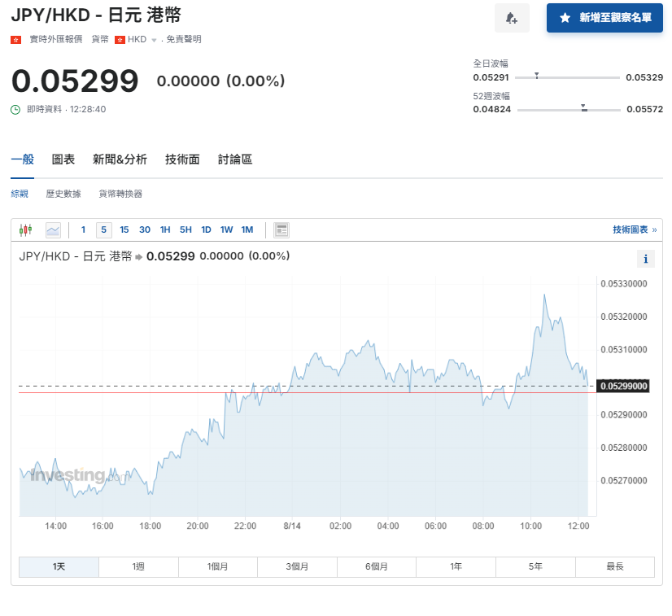Switch chart to area line view

[x=53, y=230]
